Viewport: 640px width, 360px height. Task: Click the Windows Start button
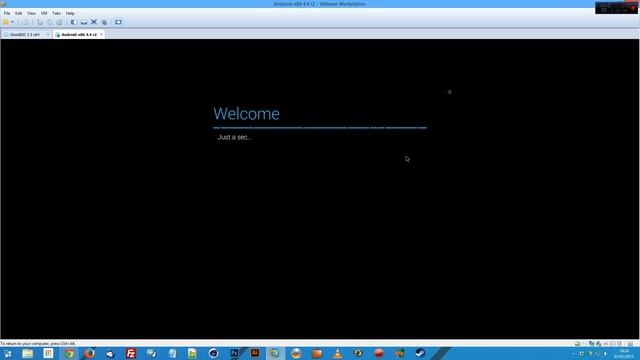point(8,353)
